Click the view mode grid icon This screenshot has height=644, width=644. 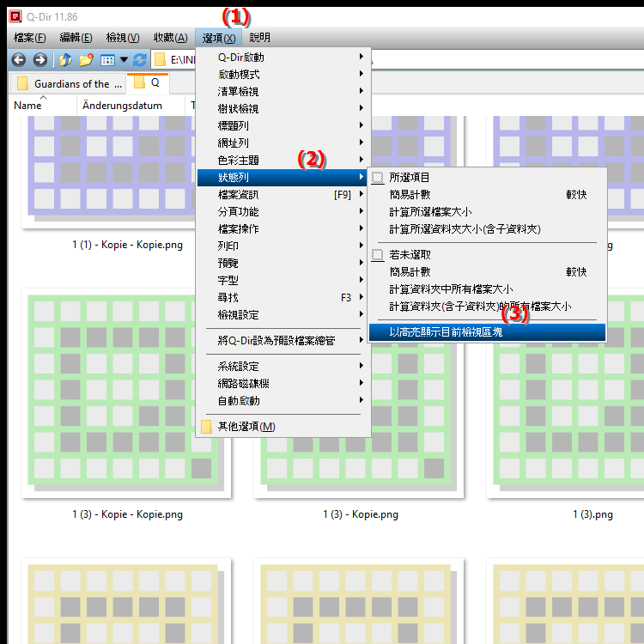[x=107, y=60]
